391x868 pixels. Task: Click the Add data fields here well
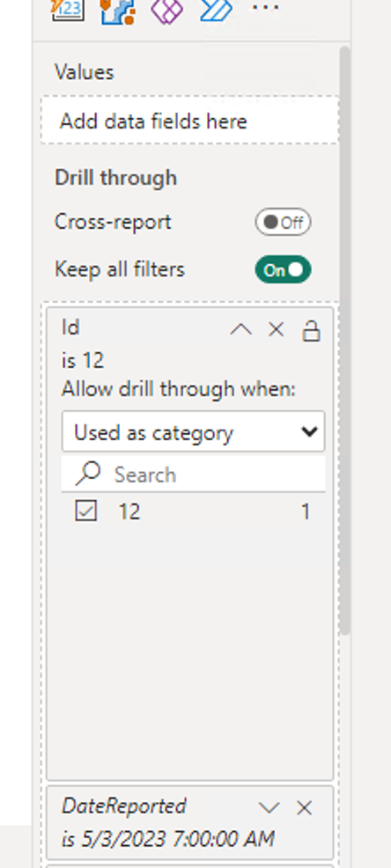pyautogui.click(x=190, y=121)
